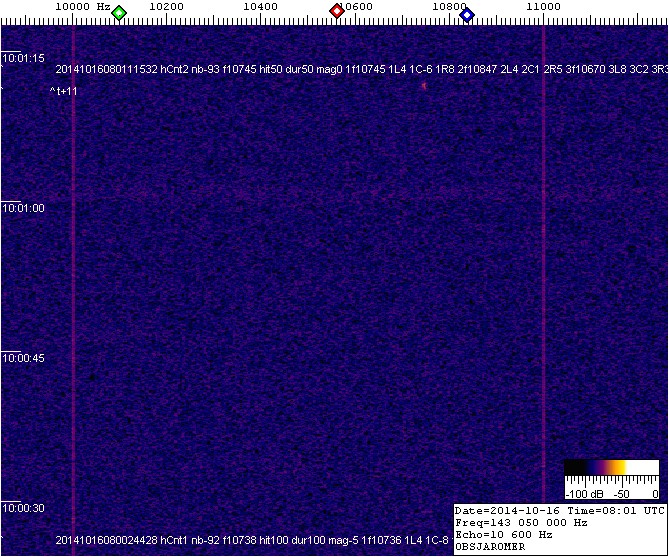Click the small red meteor echo blip
The height and width of the screenshot is (557, 669).
pos(424,87)
